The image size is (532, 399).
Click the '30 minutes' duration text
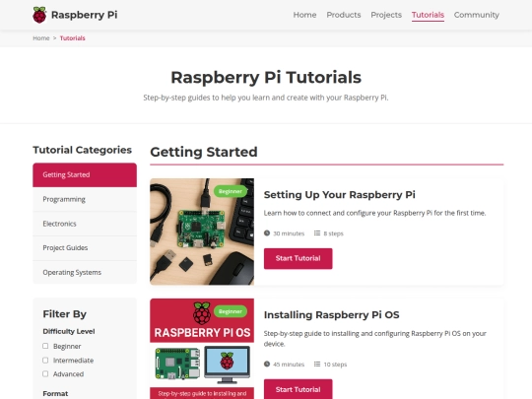(x=289, y=233)
